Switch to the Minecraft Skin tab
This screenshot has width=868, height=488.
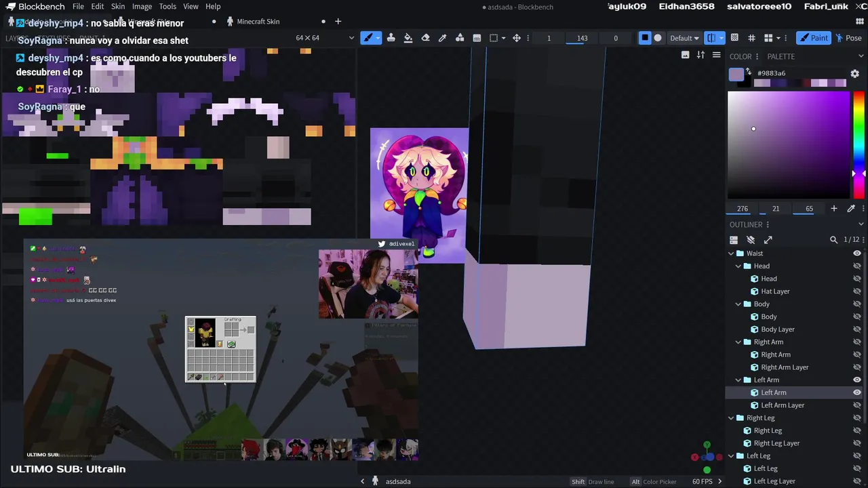tap(258, 22)
